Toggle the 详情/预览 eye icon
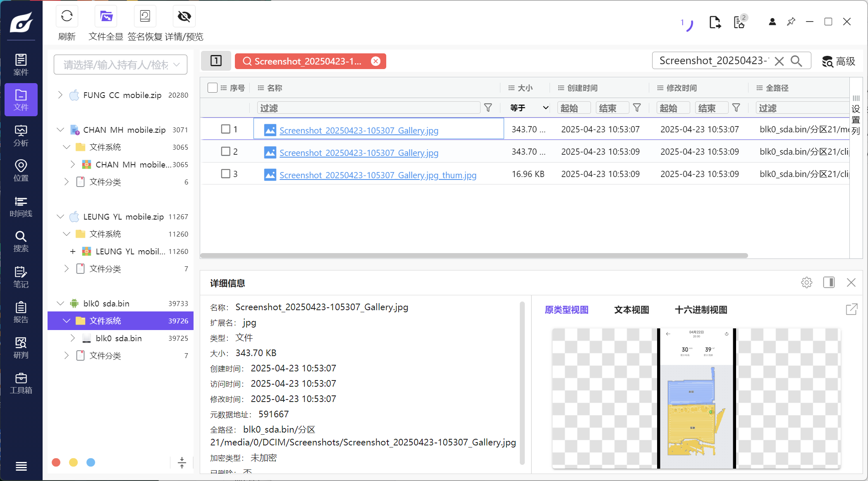Screen dimensions: 868x481 [x=184, y=17]
